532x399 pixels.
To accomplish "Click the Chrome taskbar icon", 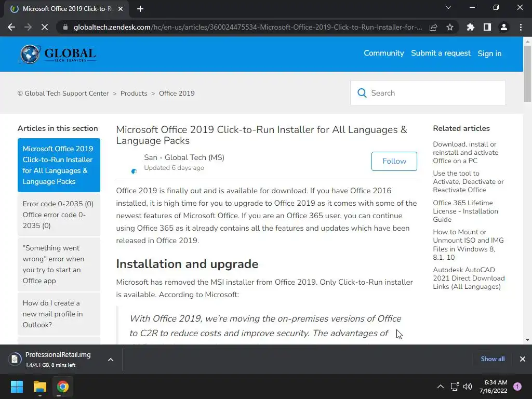I will pyautogui.click(x=63, y=387).
